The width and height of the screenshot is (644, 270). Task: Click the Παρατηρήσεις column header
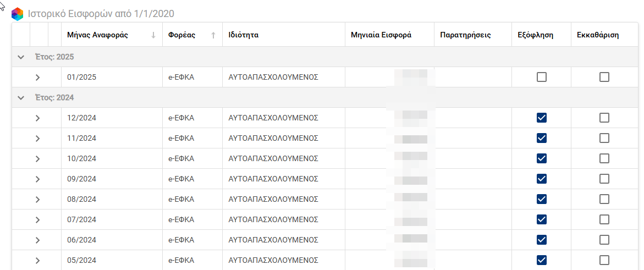[x=465, y=35]
